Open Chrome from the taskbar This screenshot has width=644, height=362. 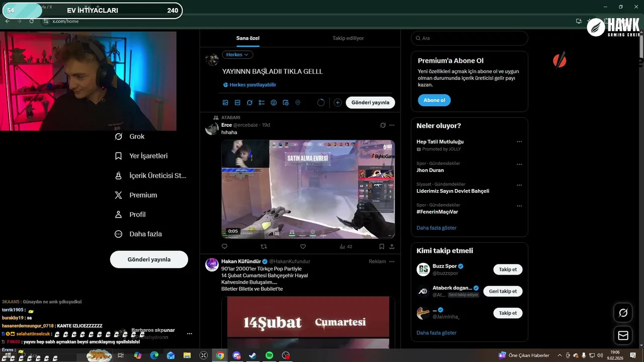coord(220,355)
